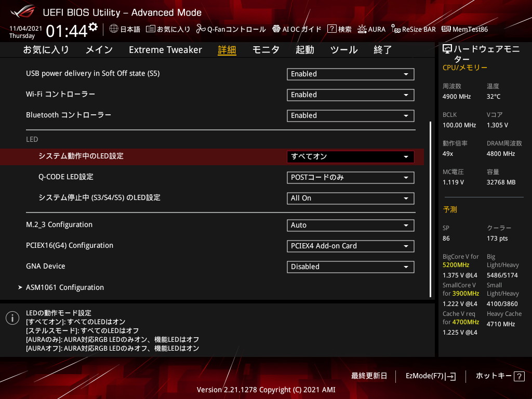Screen dimensions: 532x399
Task: Open M.2_3 Configuration dropdown
Action: pos(351,225)
